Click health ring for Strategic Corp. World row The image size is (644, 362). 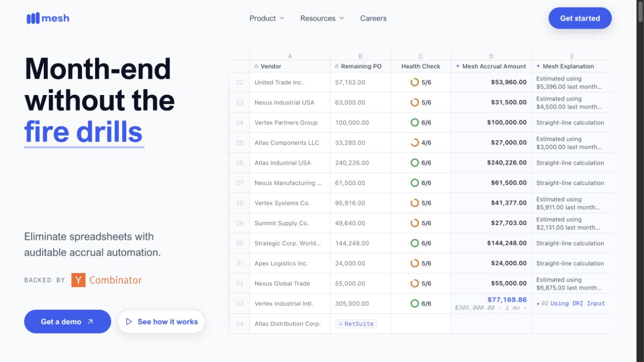[414, 243]
